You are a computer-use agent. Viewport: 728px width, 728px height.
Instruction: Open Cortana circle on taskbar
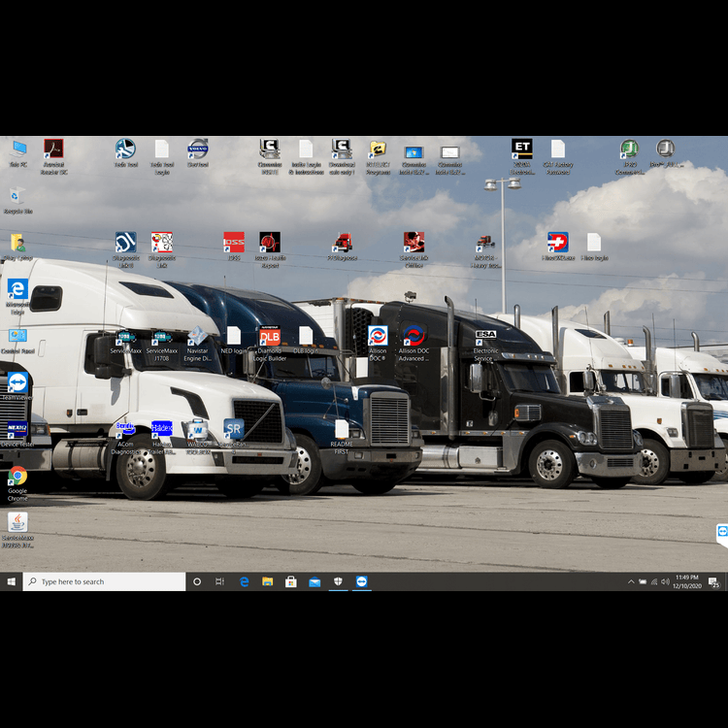pos(197,581)
